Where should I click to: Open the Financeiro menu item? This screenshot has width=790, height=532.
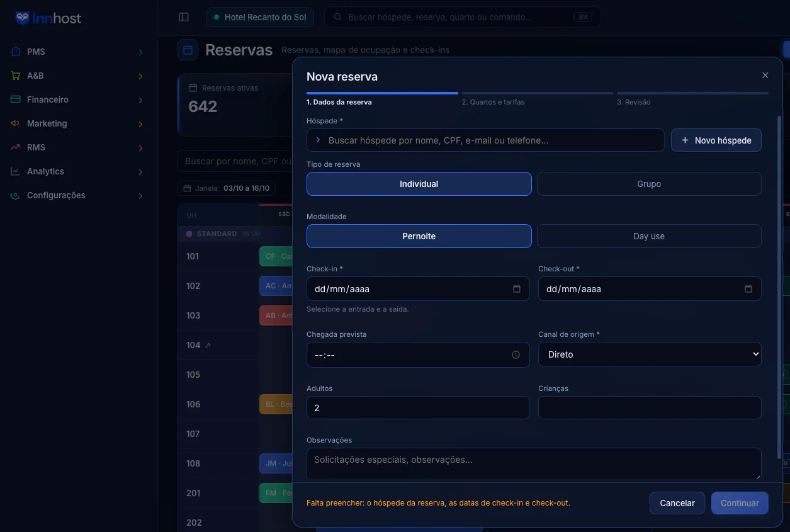coord(77,99)
